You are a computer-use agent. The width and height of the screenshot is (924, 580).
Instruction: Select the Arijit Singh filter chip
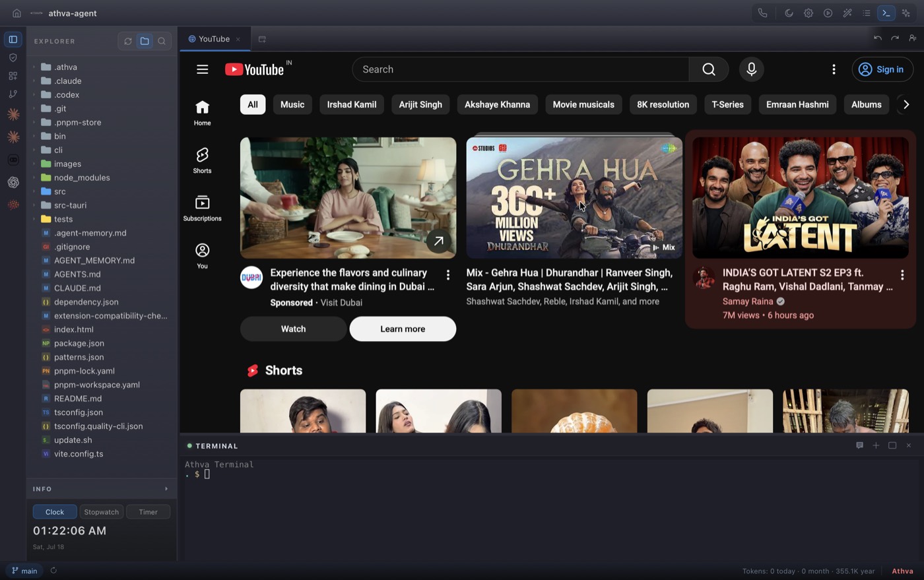coord(420,104)
